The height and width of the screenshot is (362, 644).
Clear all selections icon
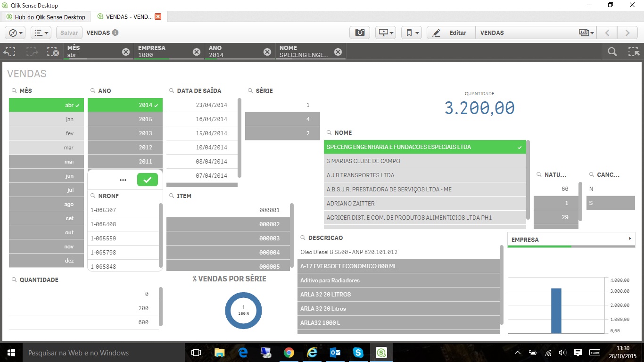(53, 52)
